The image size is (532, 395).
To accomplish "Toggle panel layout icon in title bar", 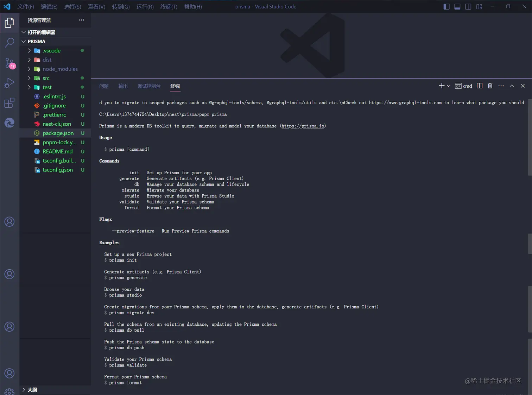I will pos(457,7).
